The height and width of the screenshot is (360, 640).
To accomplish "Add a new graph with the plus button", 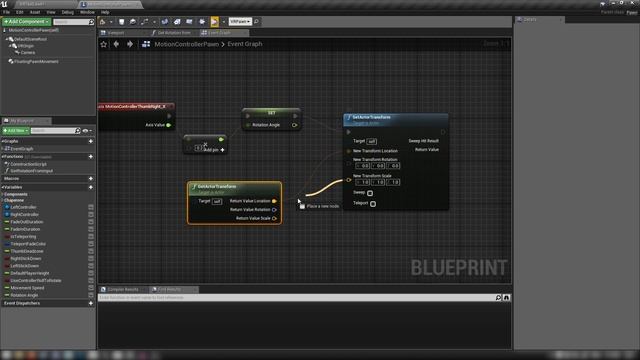I will [x=91, y=141].
